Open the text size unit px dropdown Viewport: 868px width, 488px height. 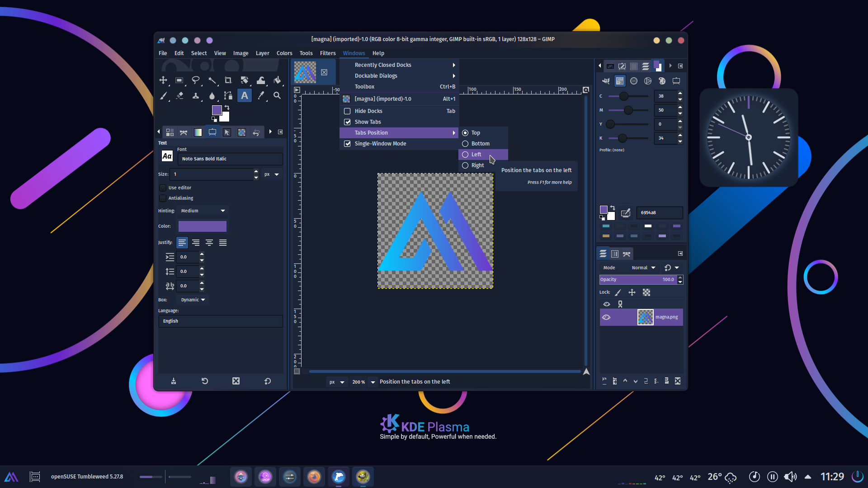coord(272,174)
